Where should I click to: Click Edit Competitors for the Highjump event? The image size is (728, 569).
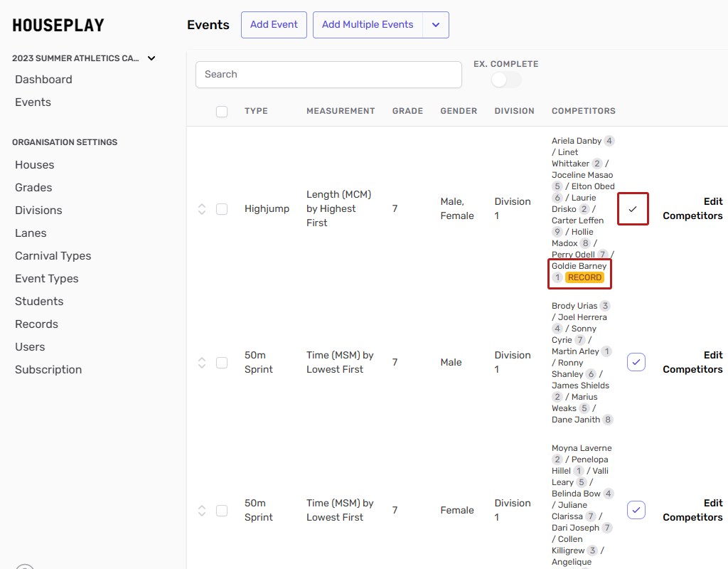click(692, 209)
